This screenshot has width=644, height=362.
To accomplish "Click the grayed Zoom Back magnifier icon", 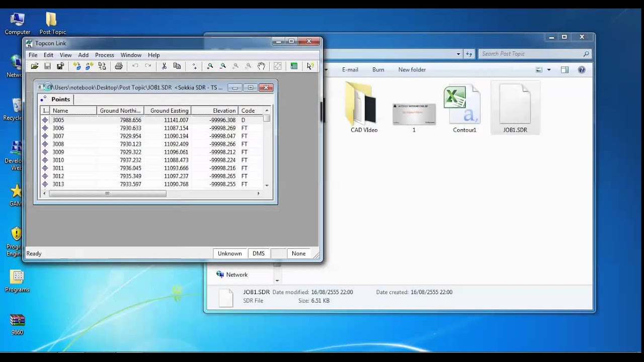I will 235,66.
